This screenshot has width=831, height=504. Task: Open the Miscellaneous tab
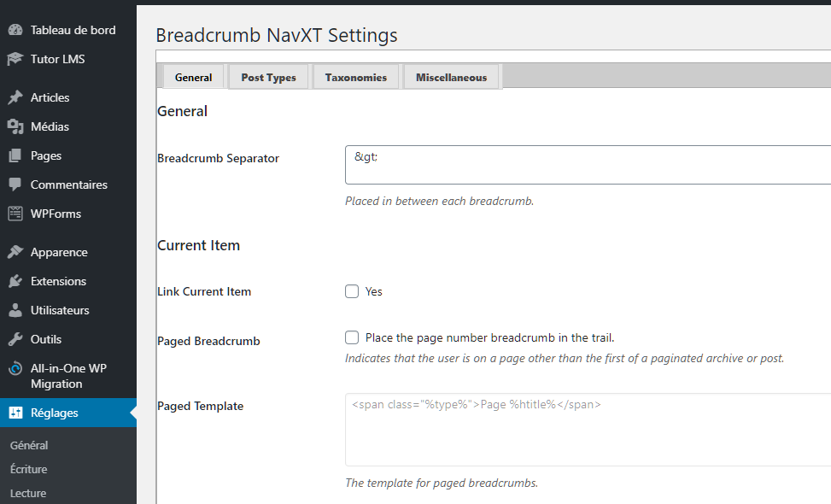451,76
